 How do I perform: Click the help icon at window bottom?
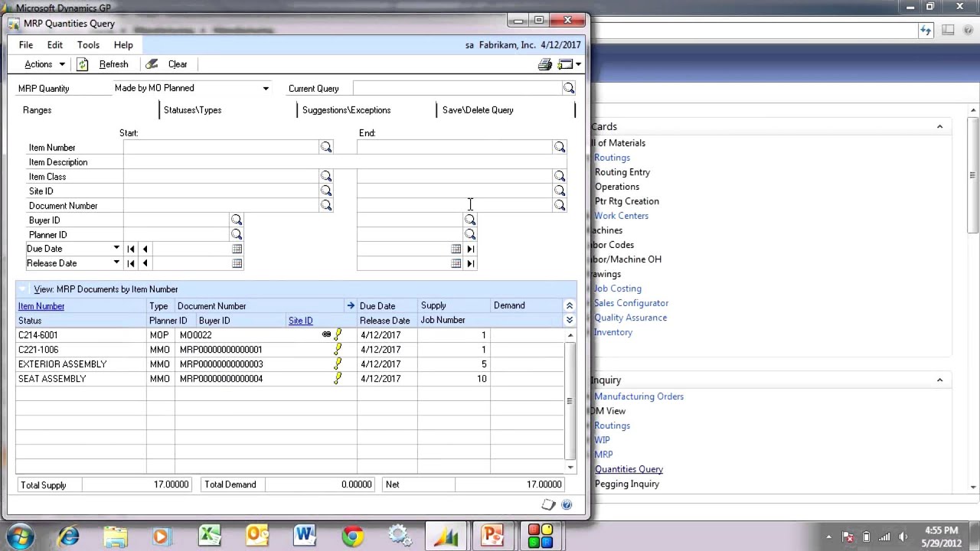(567, 504)
